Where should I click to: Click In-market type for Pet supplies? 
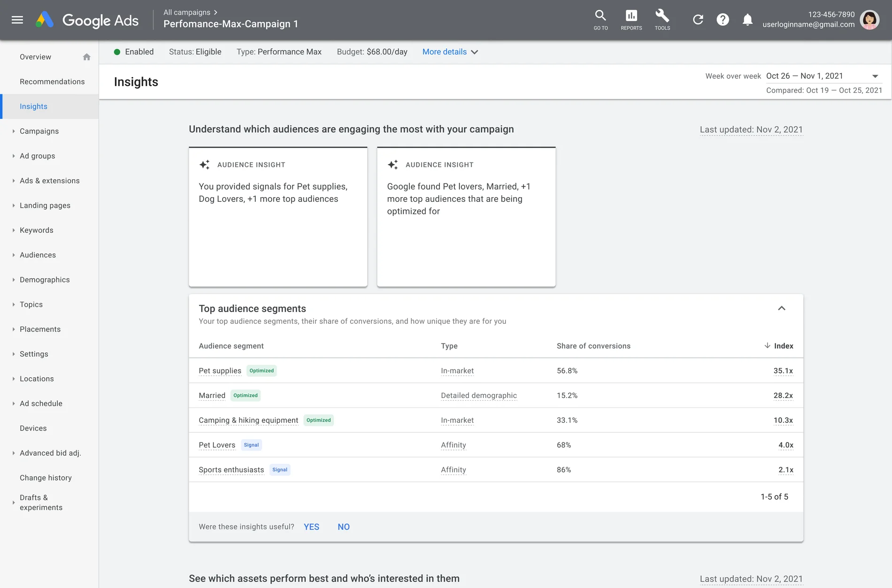pos(457,371)
